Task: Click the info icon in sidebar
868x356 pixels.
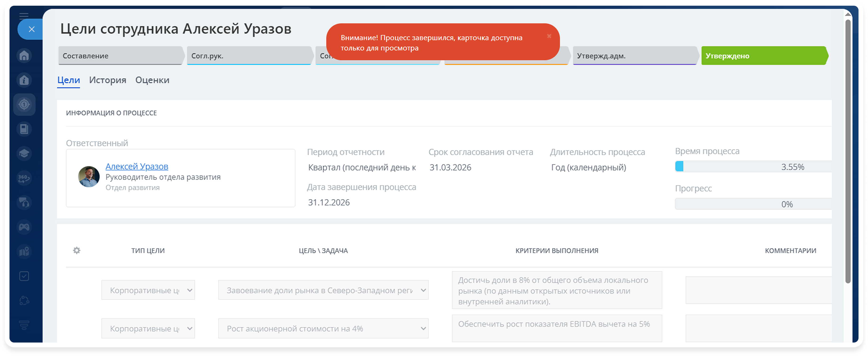Action: point(24,80)
